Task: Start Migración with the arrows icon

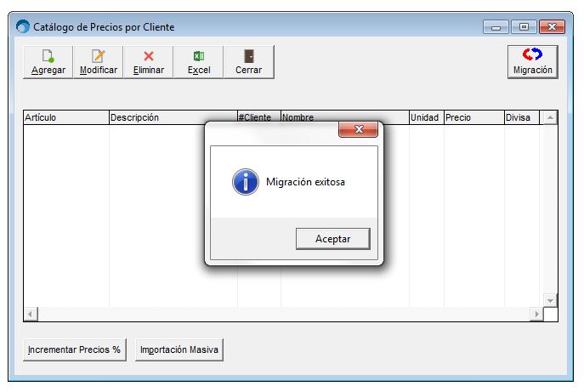Action: (x=533, y=62)
